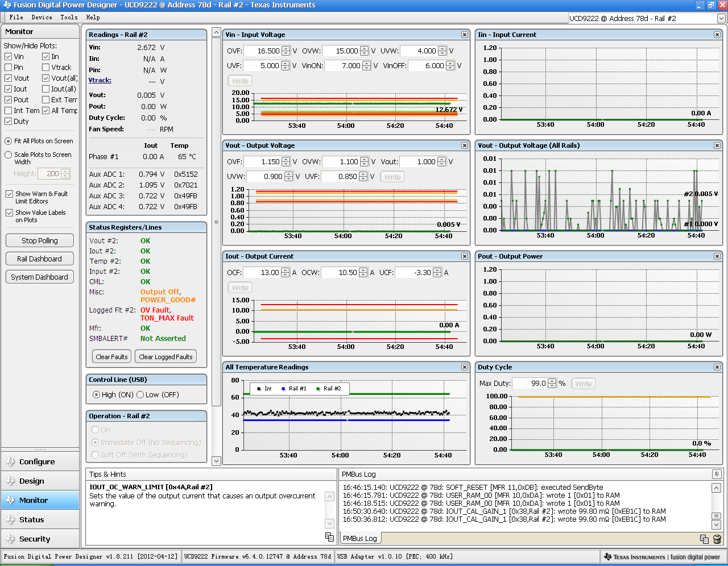
Task: Click the Vin UVW input field
Action: point(419,51)
